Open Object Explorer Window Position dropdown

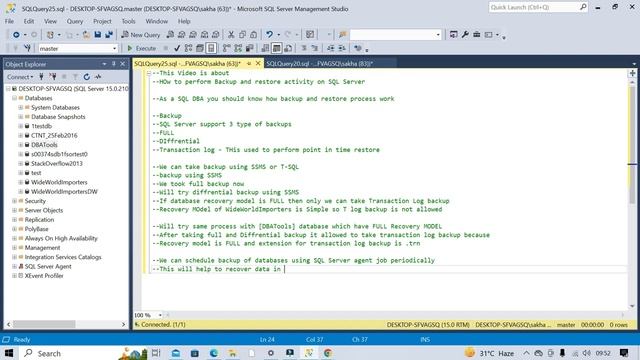pyautogui.click(x=104, y=64)
